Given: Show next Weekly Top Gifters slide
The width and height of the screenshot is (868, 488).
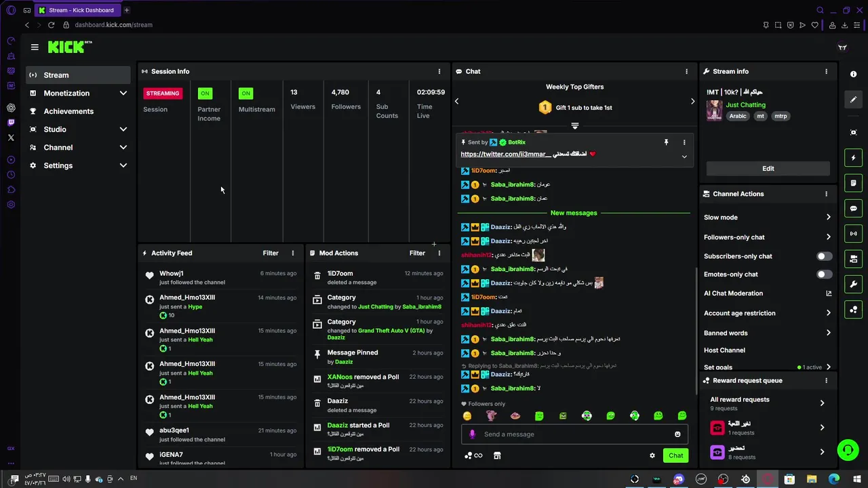Looking at the screenshot, I should pos(692,101).
